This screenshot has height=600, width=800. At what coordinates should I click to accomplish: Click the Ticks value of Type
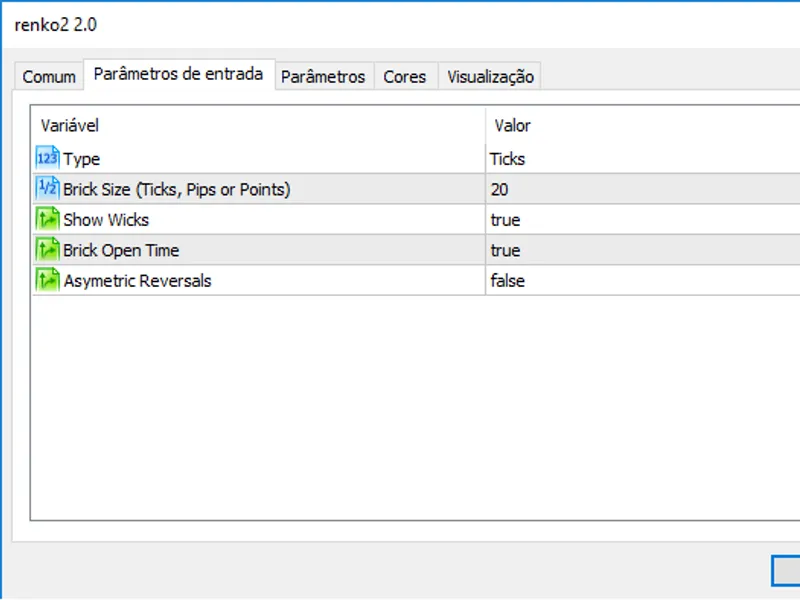(508, 159)
